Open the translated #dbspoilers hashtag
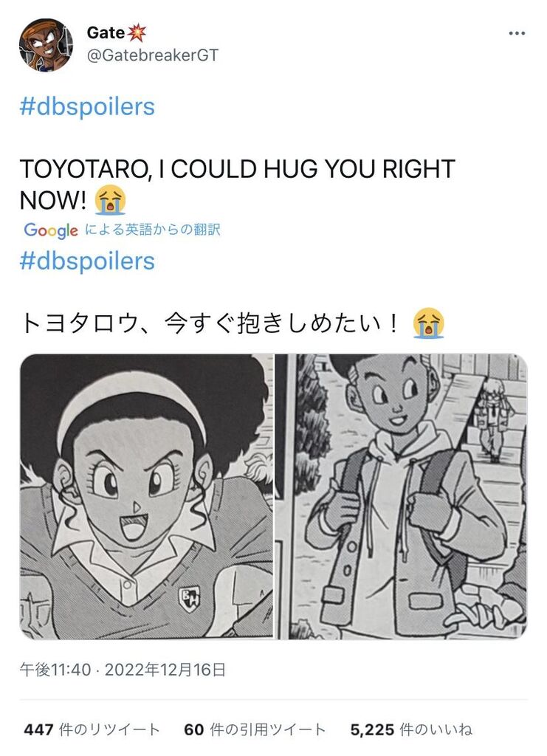 87,261
